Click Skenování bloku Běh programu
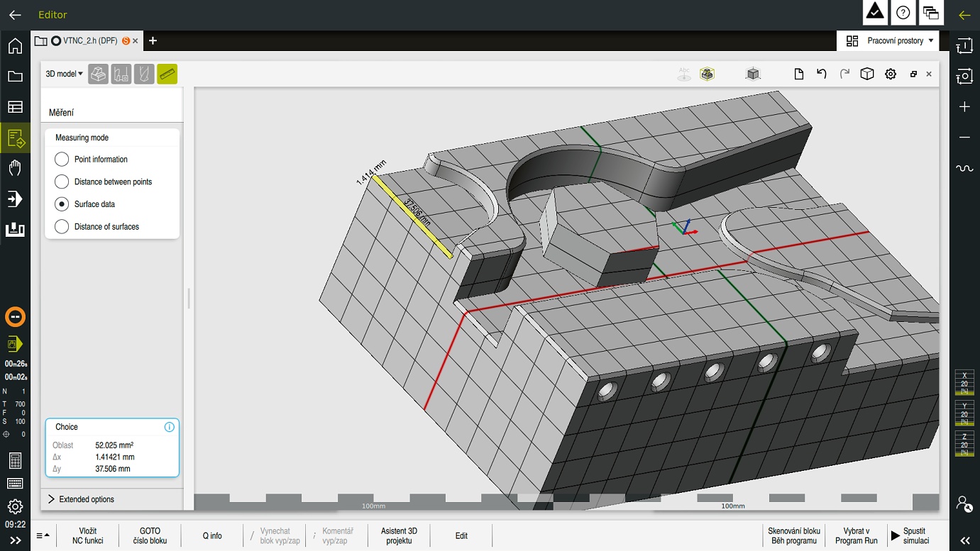This screenshot has width=980, height=551. click(x=794, y=535)
